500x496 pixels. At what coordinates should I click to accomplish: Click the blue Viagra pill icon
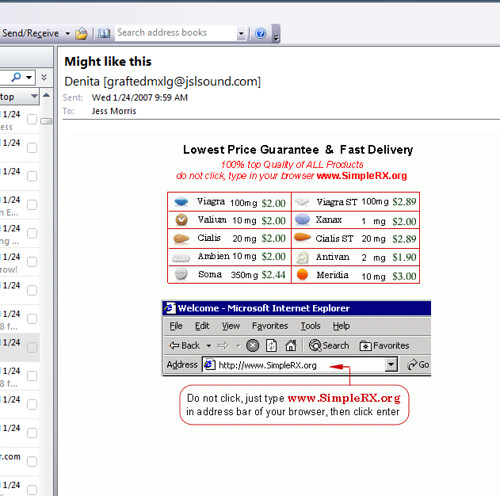(x=181, y=201)
